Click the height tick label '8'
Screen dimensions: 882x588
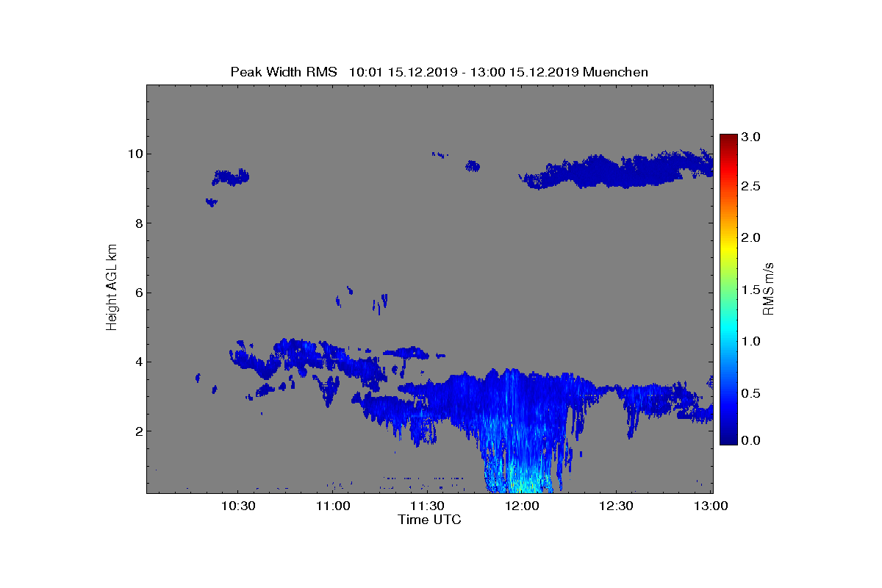[x=137, y=223]
